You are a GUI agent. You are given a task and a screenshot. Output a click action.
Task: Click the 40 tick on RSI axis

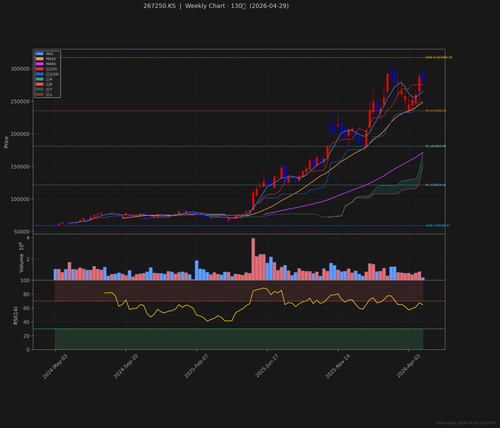26,322
